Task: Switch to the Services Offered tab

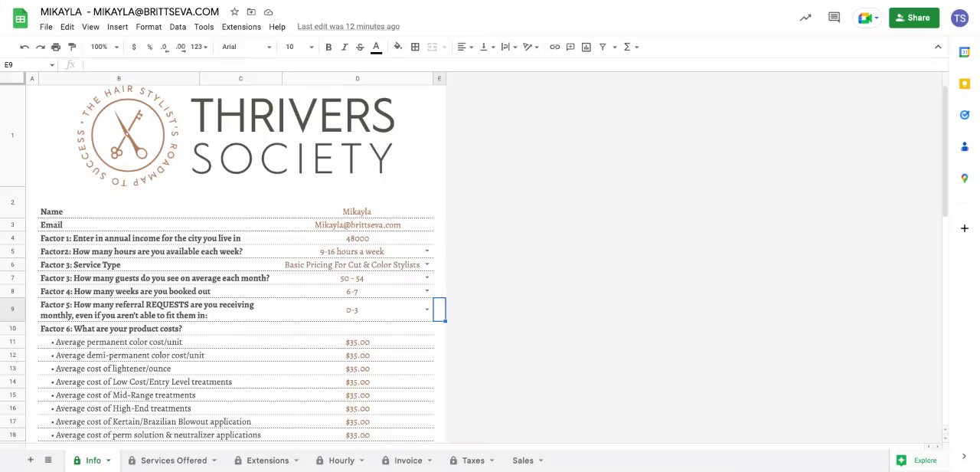Action: point(173,461)
